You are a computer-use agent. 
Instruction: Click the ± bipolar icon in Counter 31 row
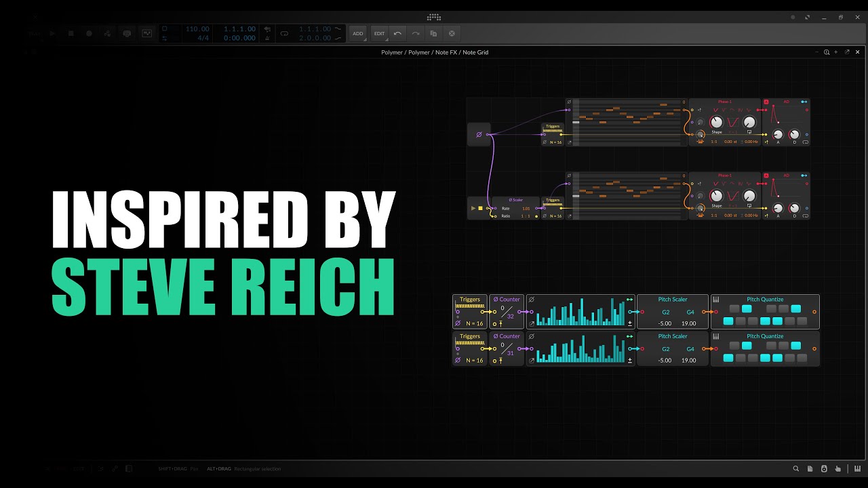(630, 360)
